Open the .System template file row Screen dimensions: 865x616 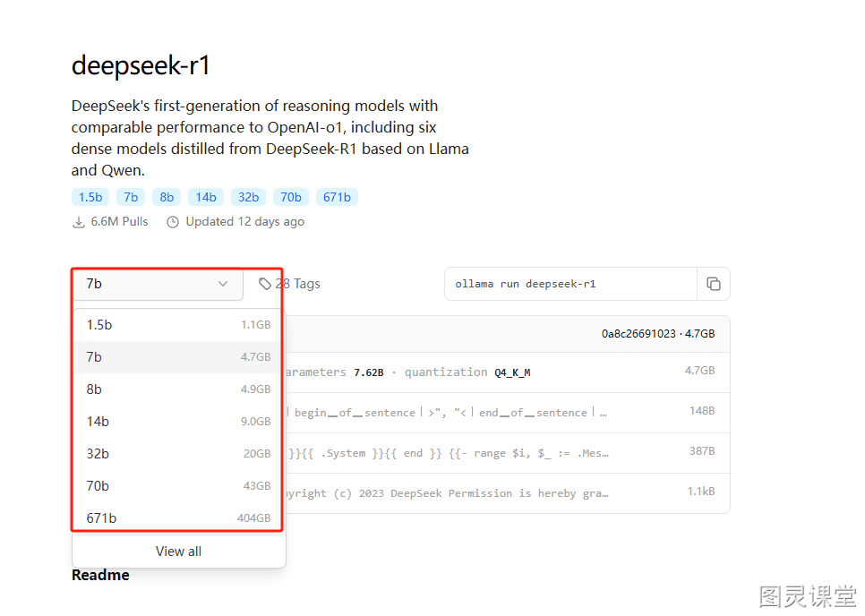pyautogui.click(x=508, y=453)
